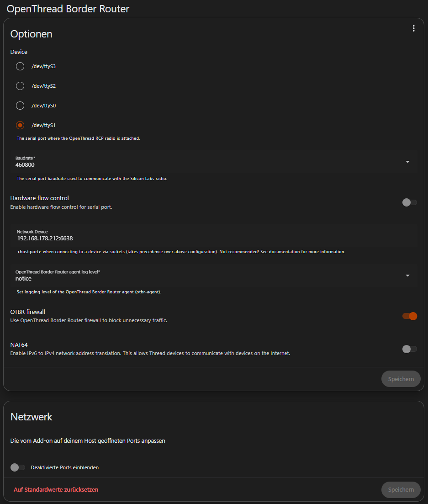Image resolution: width=428 pixels, height=504 pixels.
Task: Open the Baudrate dropdown
Action: [x=210, y=162]
